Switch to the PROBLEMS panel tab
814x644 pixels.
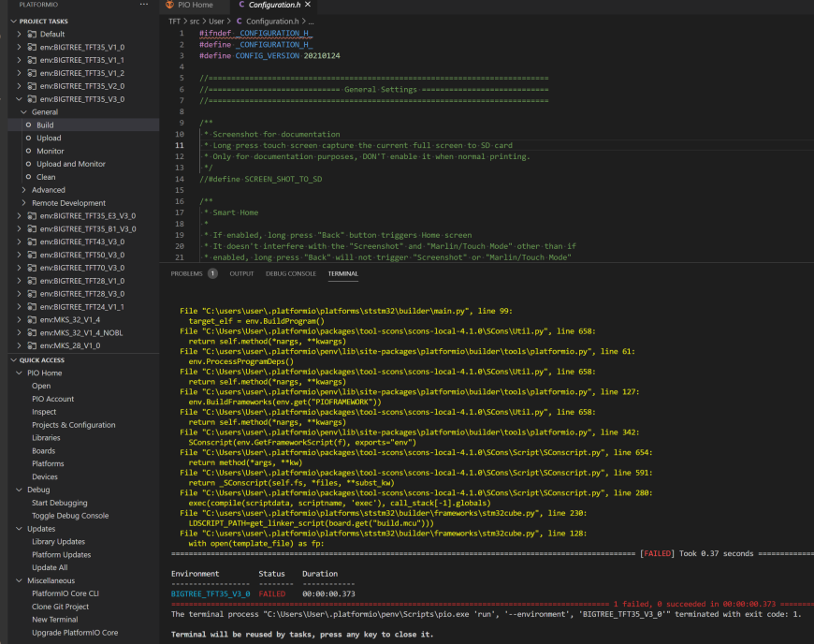tap(186, 273)
